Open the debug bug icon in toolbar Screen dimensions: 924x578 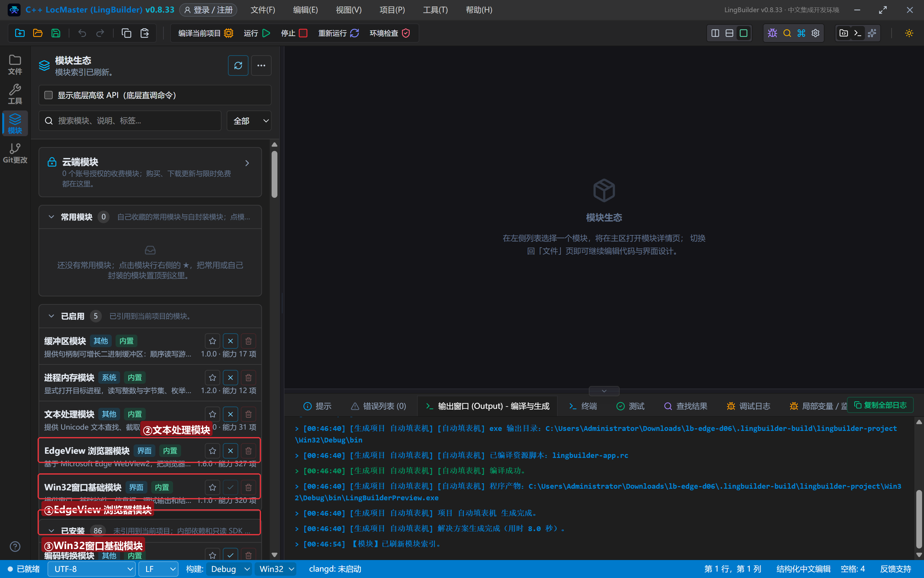pyautogui.click(x=772, y=33)
